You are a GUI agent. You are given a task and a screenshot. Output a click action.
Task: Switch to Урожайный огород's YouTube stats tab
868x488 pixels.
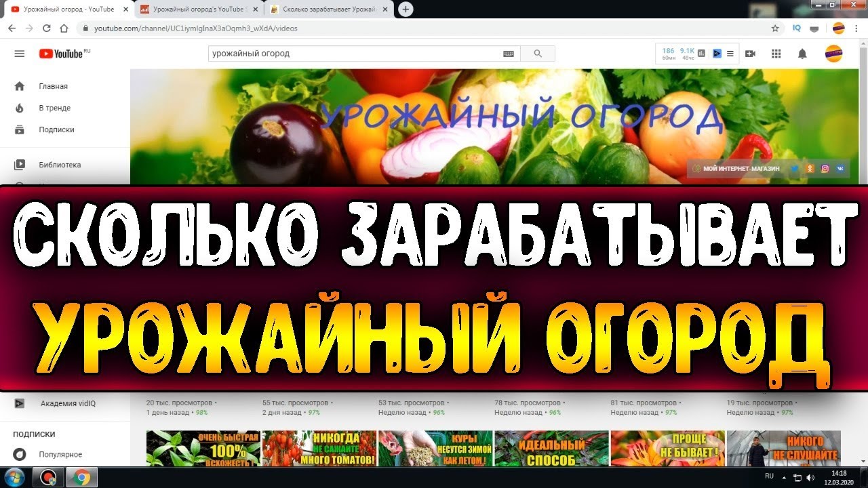click(197, 9)
